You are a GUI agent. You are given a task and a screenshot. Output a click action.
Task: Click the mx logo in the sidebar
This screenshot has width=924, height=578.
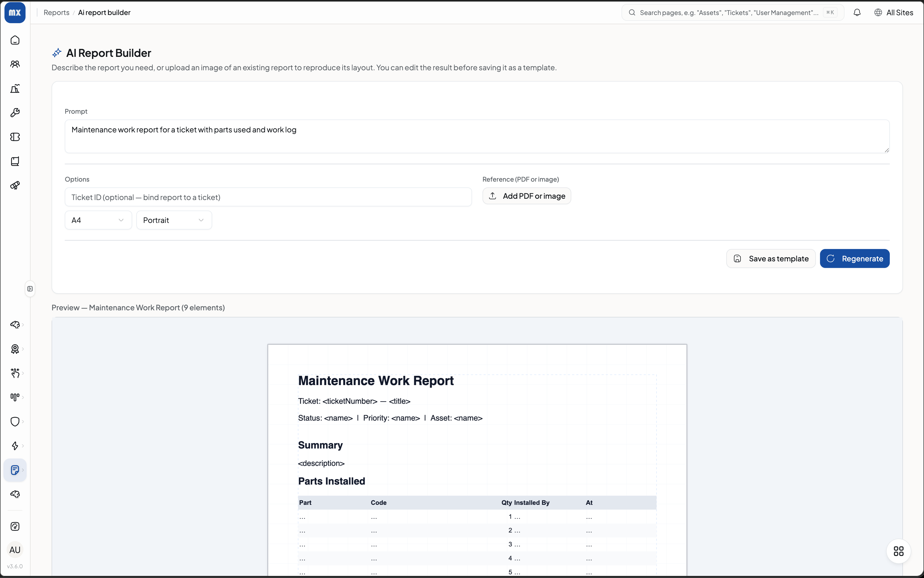15,13
